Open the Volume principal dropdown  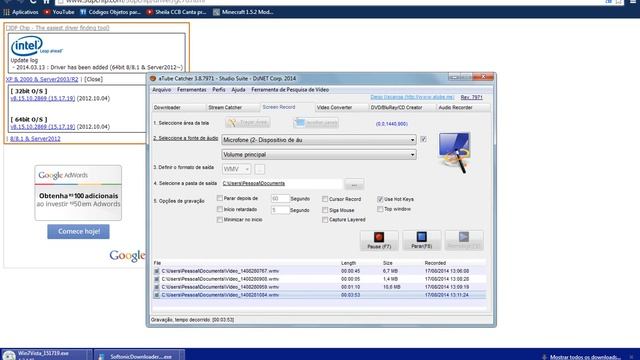(x=319, y=155)
